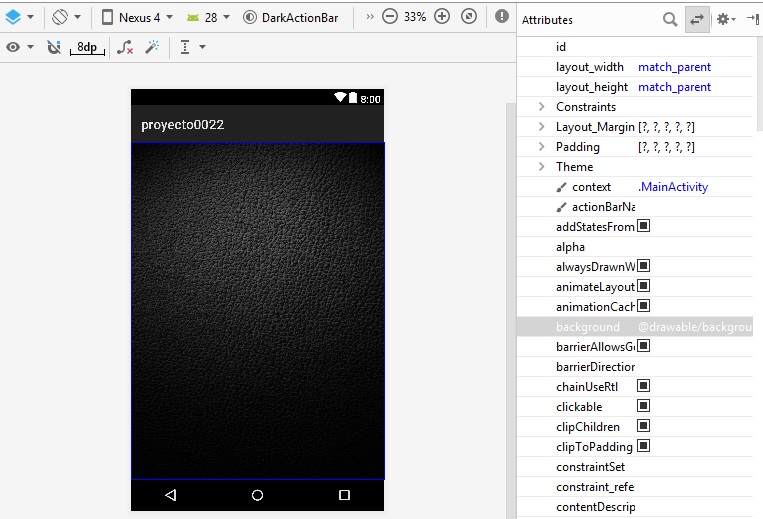Search attributes with the magnifier icon
The height and width of the screenshot is (519, 763).
point(670,19)
